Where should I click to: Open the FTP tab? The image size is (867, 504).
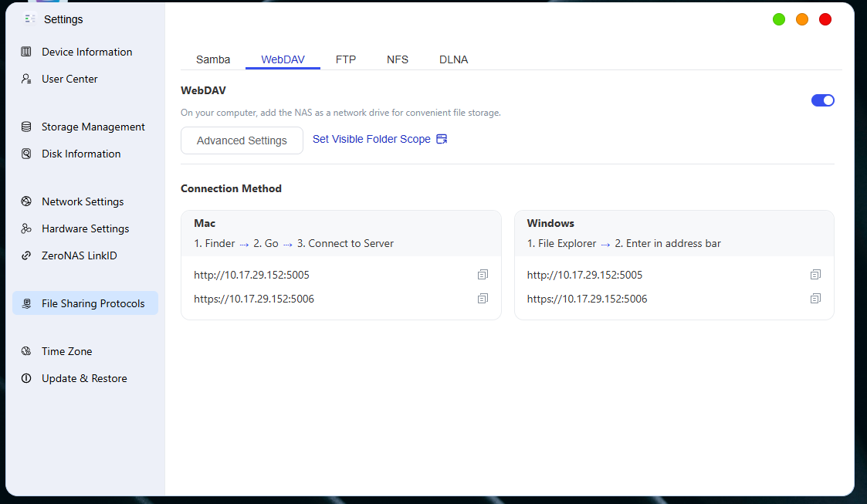click(x=346, y=59)
